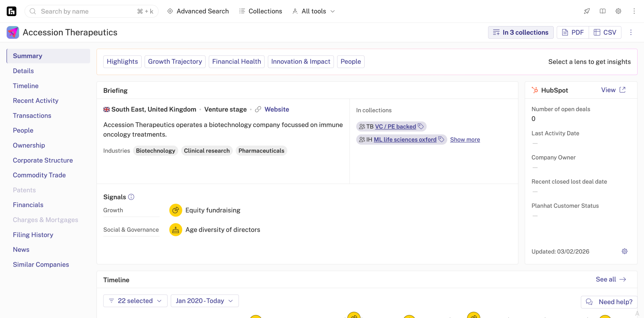Click the rocket icon in top bar
Screen dimensions: 644x318
pyautogui.click(x=587, y=11)
